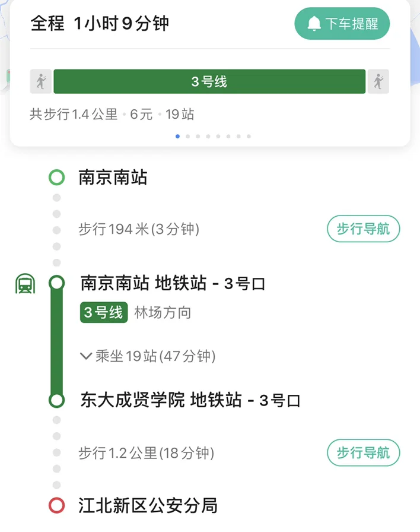The height and width of the screenshot is (532, 420).
Task: Tap 步行导航 for the 1.2-kilometer walk
Action: (x=363, y=452)
